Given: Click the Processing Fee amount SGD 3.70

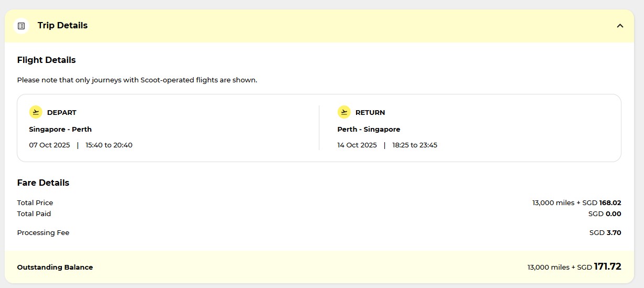Looking at the screenshot, I should pyautogui.click(x=605, y=233).
